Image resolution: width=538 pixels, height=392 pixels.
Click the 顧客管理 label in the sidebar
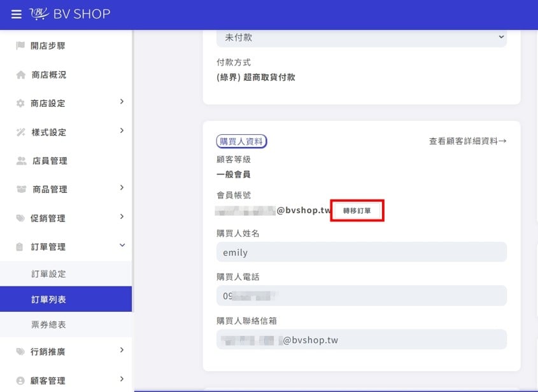point(48,381)
